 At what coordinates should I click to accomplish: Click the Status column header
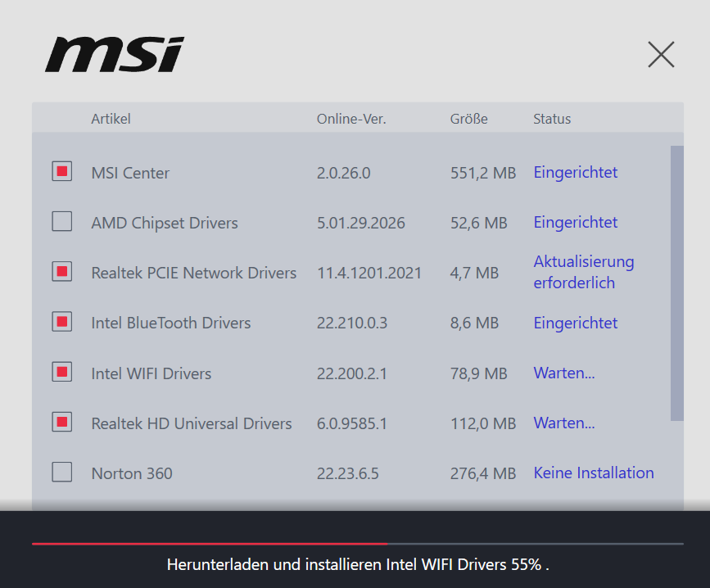pyautogui.click(x=552, y=119)
